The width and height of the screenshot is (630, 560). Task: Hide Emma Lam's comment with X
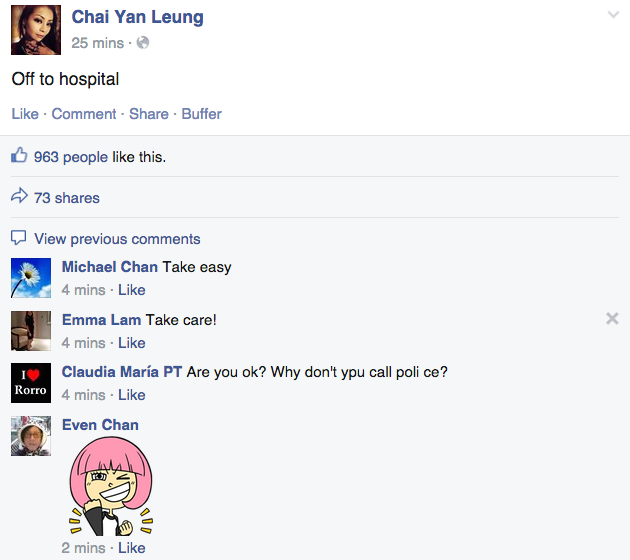[612, 318]
